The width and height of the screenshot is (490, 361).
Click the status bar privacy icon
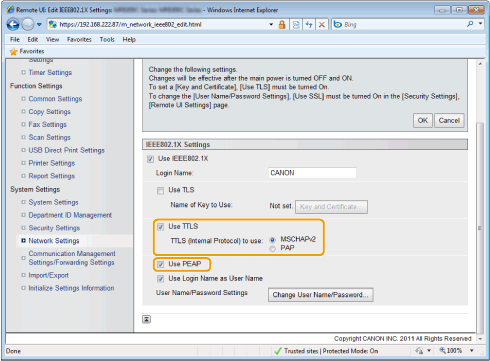(x=419, y=351)
